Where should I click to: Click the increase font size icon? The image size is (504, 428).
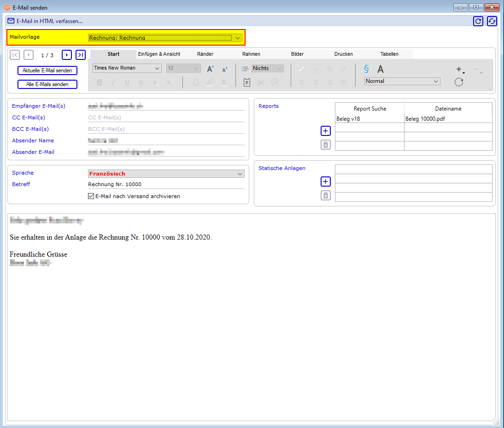click(x=210, y=69)
